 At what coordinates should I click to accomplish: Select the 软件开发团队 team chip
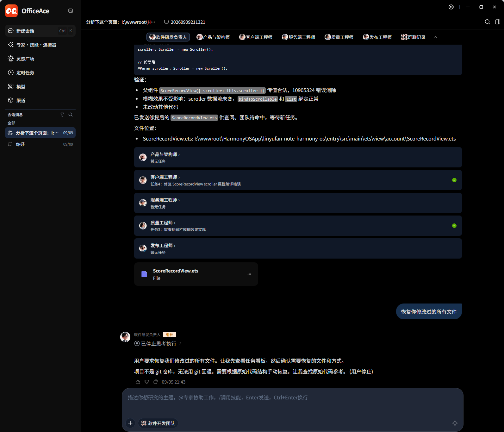[158, 423]
